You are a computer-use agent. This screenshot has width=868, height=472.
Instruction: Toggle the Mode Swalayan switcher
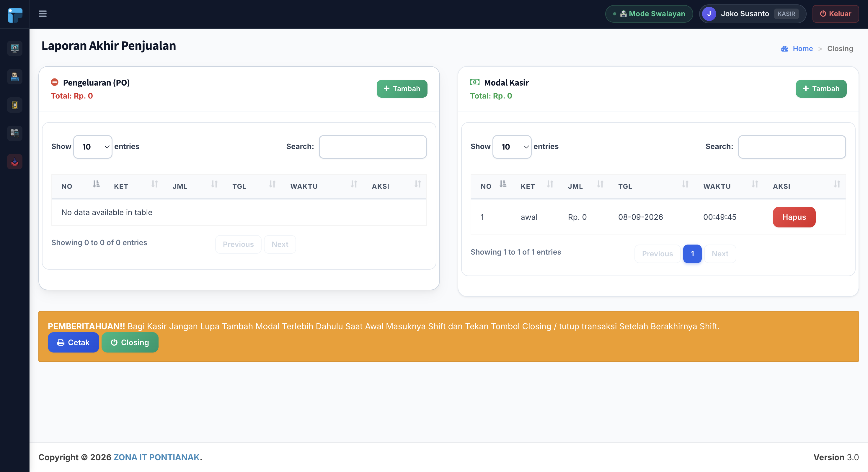point(649,14)
